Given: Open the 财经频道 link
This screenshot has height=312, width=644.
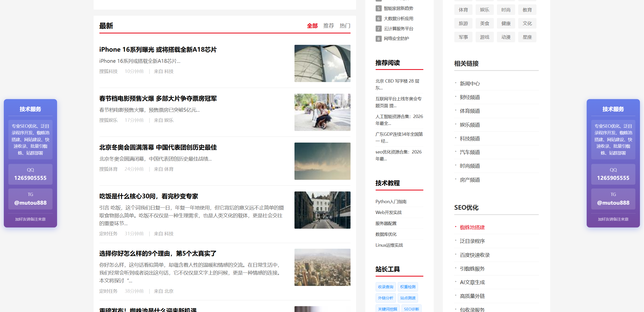Looking at the screenshot, I should point(469,97).
